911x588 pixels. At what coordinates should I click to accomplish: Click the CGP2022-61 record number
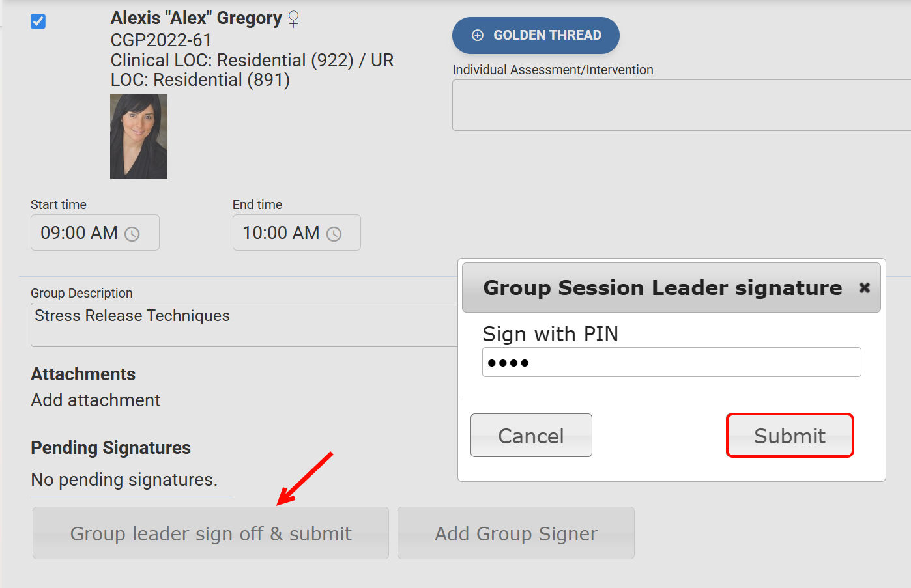point(161,40)
